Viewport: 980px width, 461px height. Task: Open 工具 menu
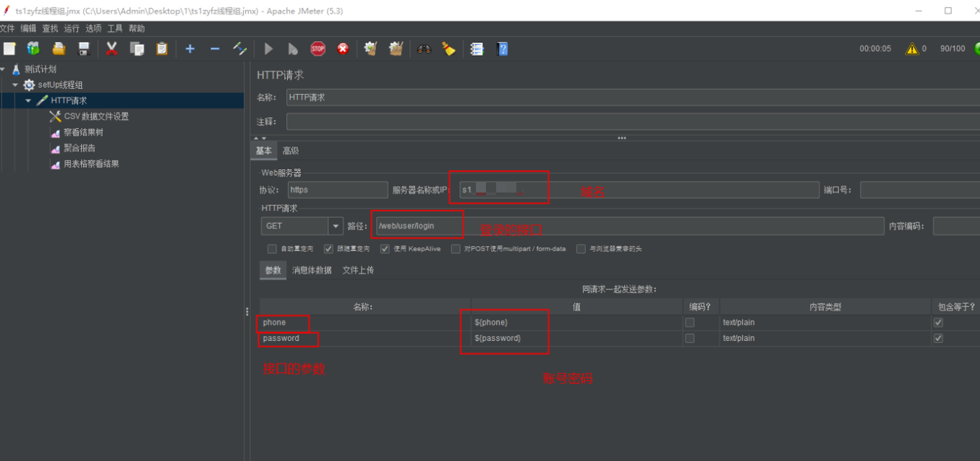point(115,28)
